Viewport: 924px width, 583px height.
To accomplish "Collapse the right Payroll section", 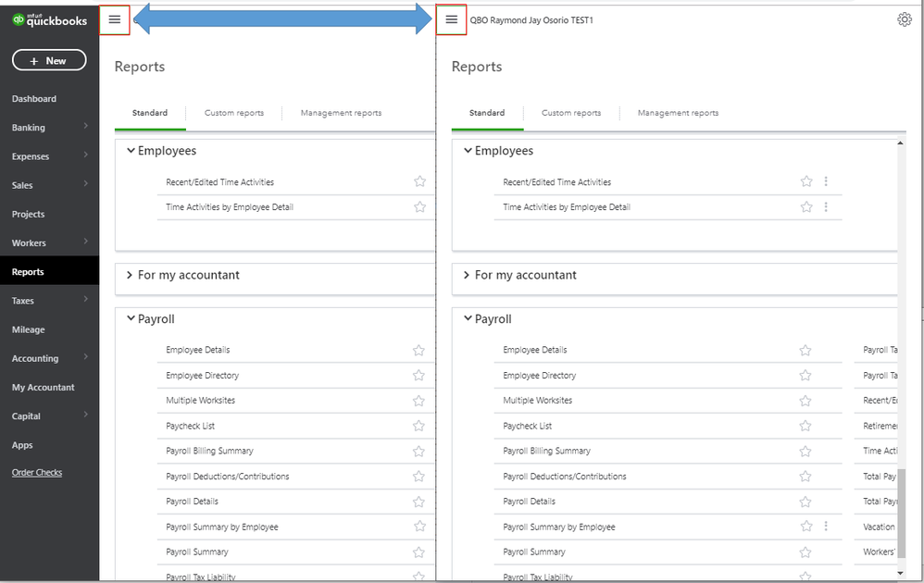I will pos(468,319).
